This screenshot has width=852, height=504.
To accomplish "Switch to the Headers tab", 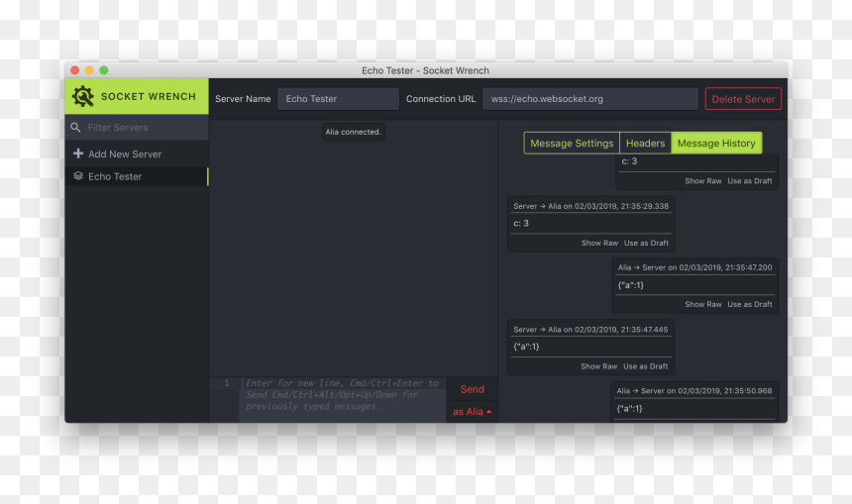I will pyautogui.click(x=645, y=143).
